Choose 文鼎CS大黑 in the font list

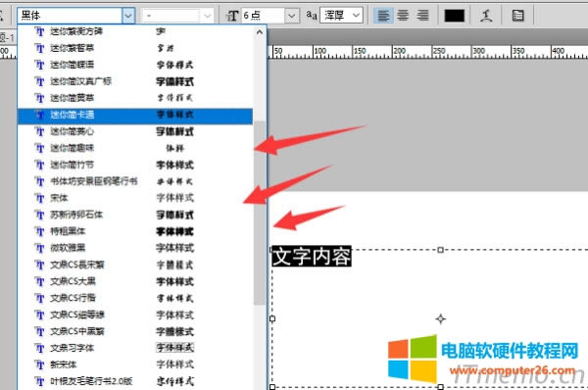coord(135,281)
